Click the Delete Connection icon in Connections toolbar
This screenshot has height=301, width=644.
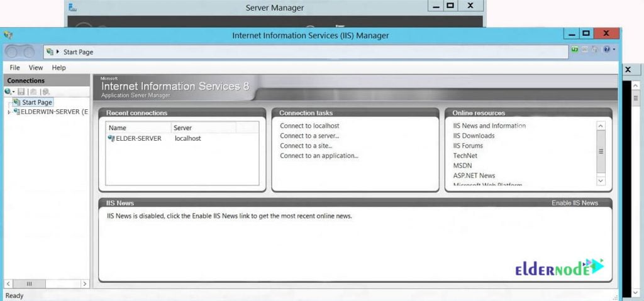(45, 92)
